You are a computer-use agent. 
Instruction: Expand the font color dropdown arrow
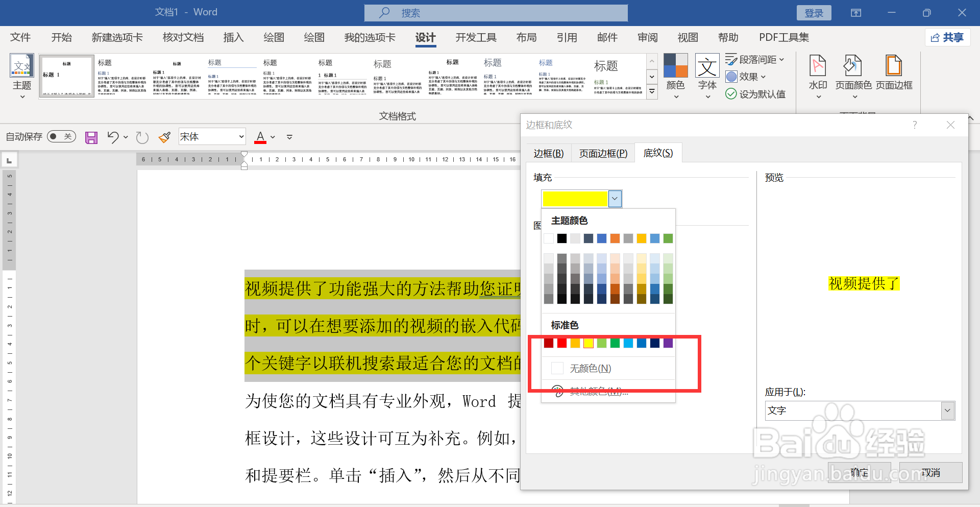[273, 137]
